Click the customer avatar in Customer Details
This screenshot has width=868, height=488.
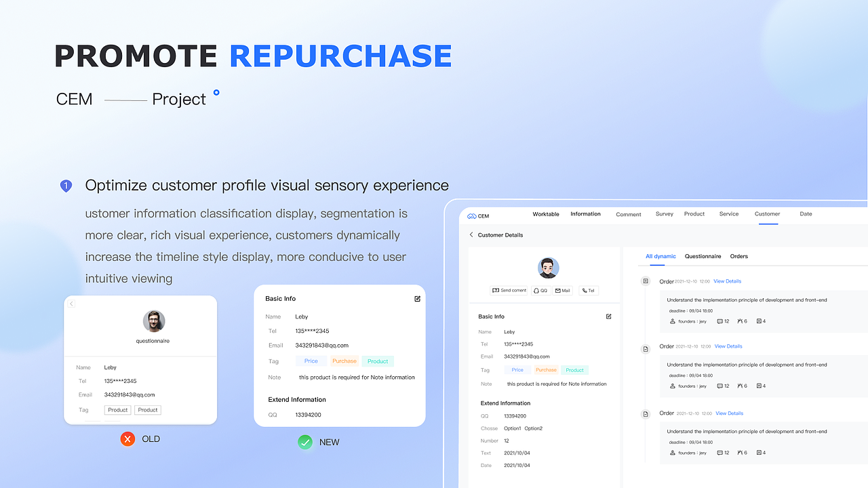(x=548, y=268)
